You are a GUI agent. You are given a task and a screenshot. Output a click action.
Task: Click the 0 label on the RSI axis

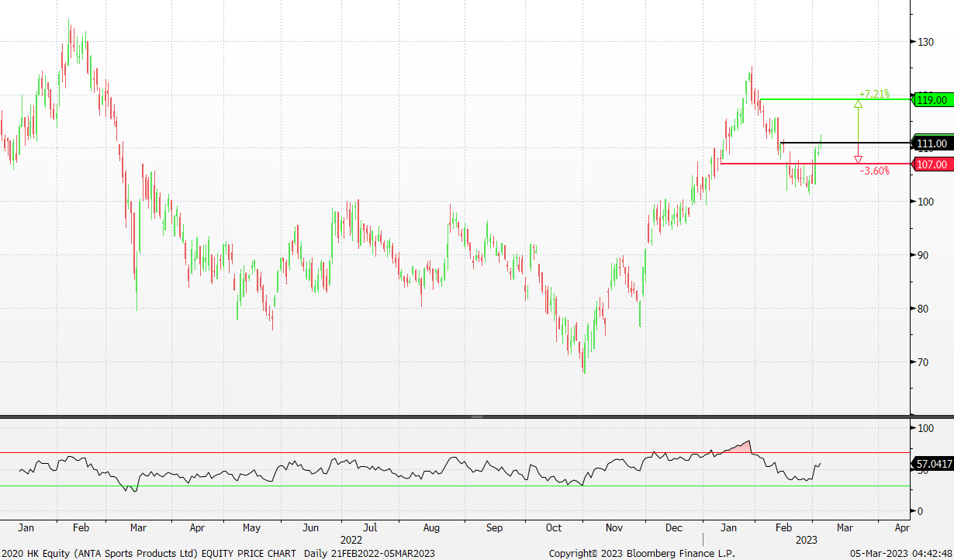click(920, 511)
